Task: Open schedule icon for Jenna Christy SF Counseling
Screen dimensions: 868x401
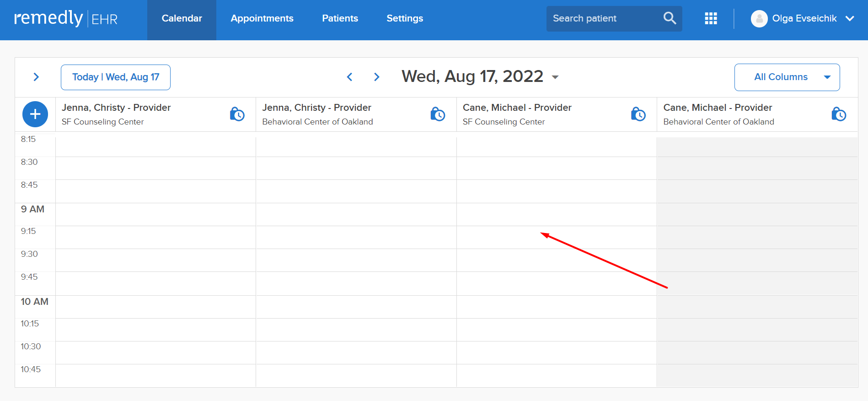Action: (x=237, y=114)
